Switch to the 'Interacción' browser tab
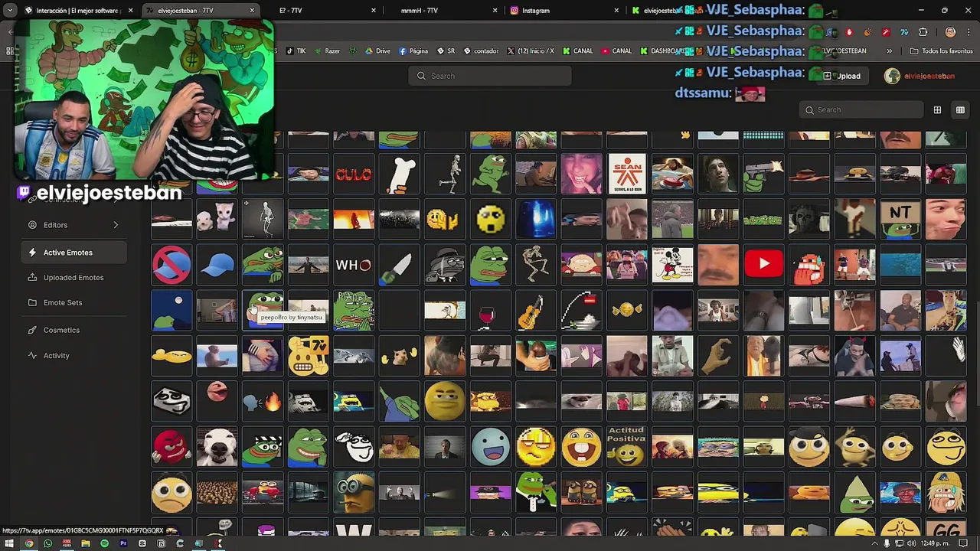Screen dimensions: 980x551 click(77, 11)
